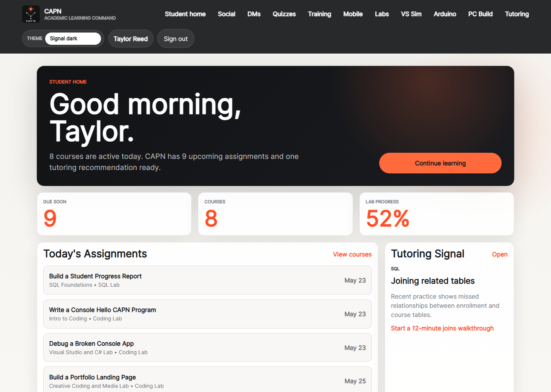551x392 pixels.
Task: Open Debug a Broken Console App assignment
Action: click(x=207, y=348)
